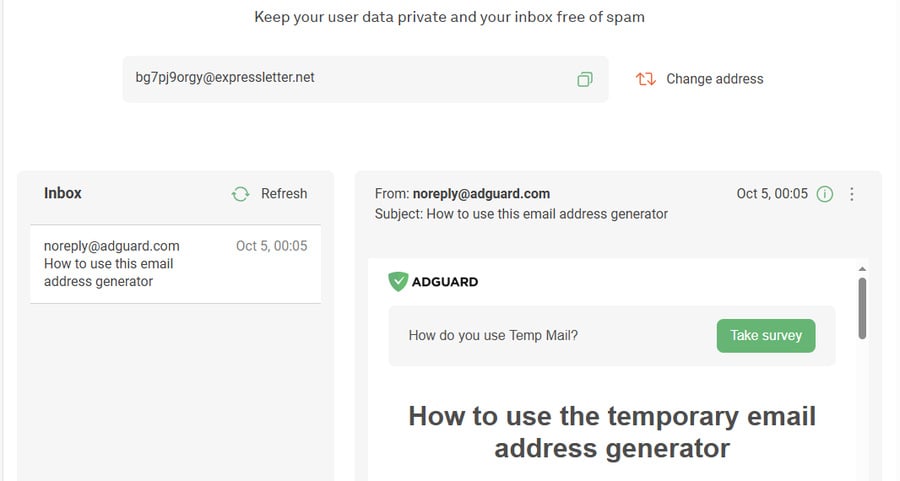Open the noreply@adguard.com inbox message
The image size is (900, 481).
176,264
